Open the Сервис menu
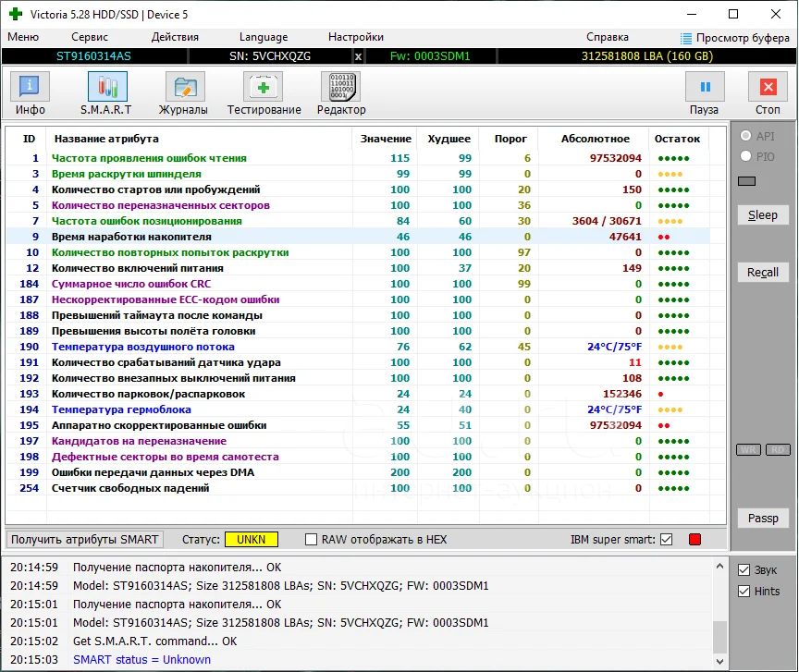This screenshot has height=672, width=799. pos(90,37)
